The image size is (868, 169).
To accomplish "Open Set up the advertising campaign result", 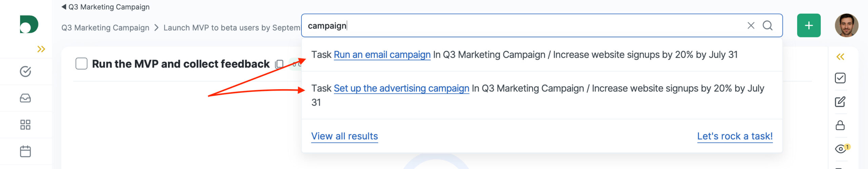I will (x=401, y=88).
